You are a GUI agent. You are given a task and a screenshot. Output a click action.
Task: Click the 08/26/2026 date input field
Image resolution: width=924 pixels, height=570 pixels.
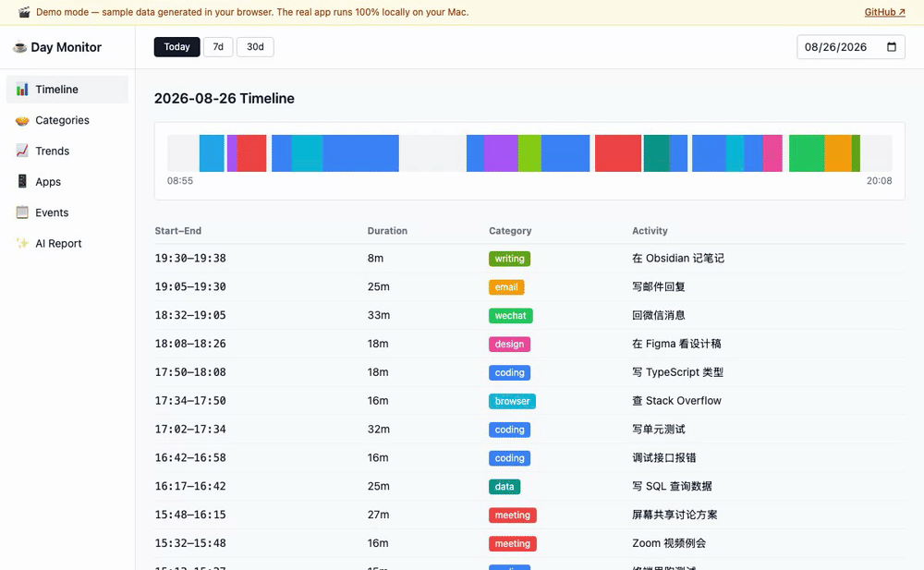point(851,47)
